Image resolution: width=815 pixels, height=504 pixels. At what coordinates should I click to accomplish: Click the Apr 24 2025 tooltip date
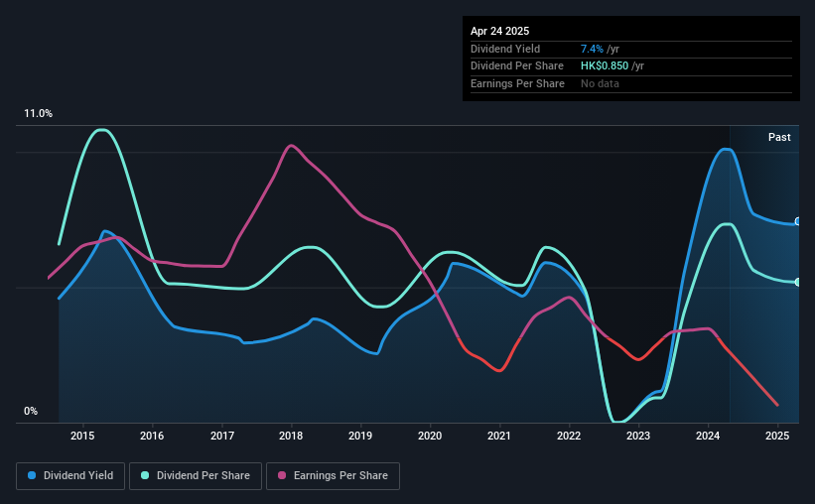499,31
